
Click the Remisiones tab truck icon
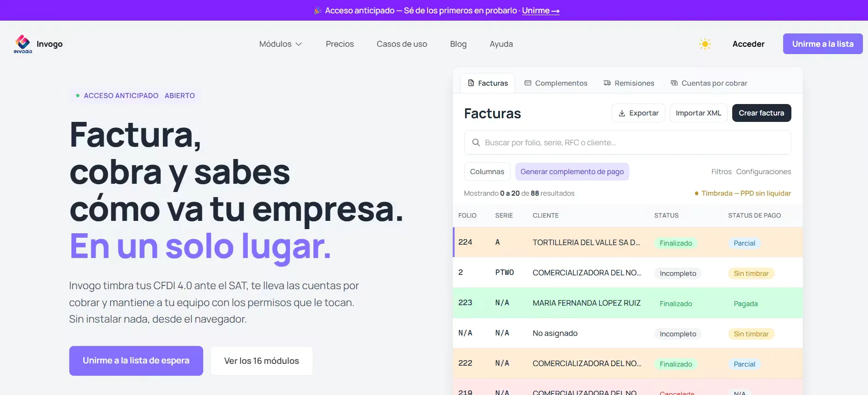pos(607,83)
